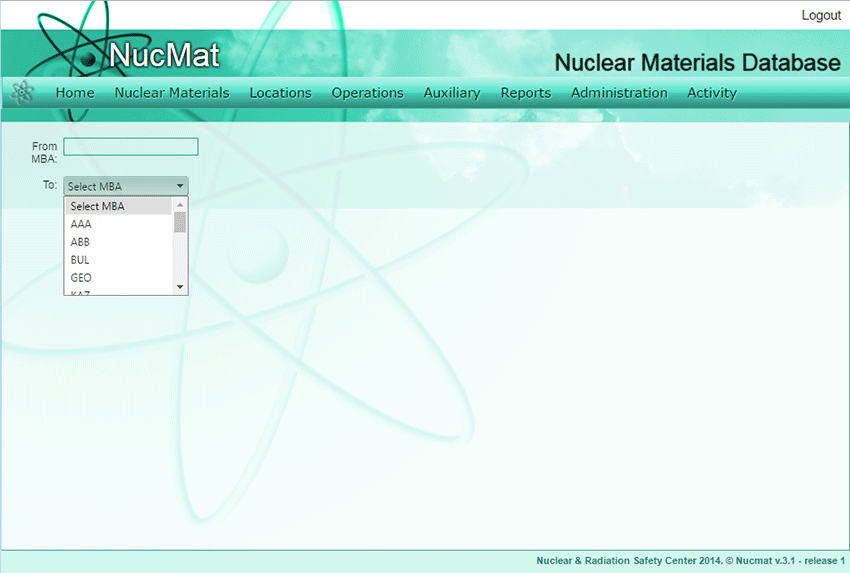Open the Activity menu
Viewport: 850px width, 573px height.
pos(711,93)
